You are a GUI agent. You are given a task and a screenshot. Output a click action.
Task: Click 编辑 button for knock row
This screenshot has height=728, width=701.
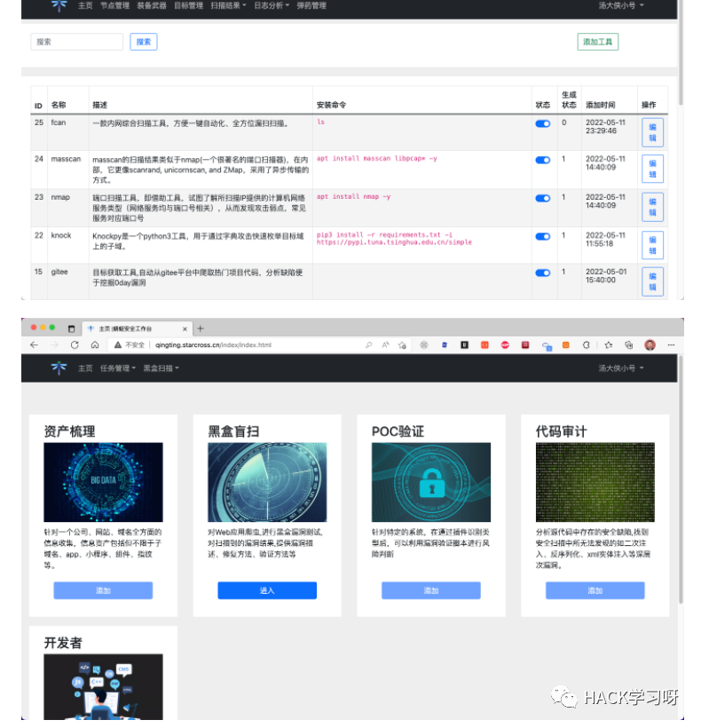(652, 245)
